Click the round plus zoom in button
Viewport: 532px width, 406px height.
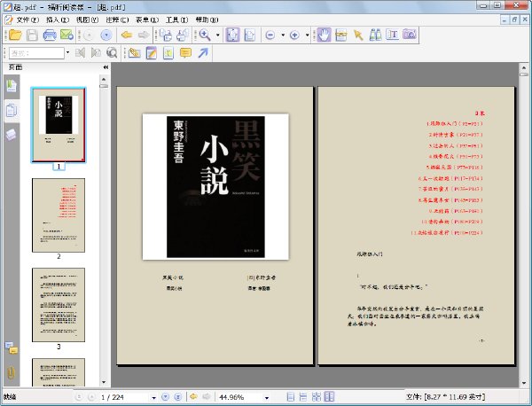coord(294,35)
